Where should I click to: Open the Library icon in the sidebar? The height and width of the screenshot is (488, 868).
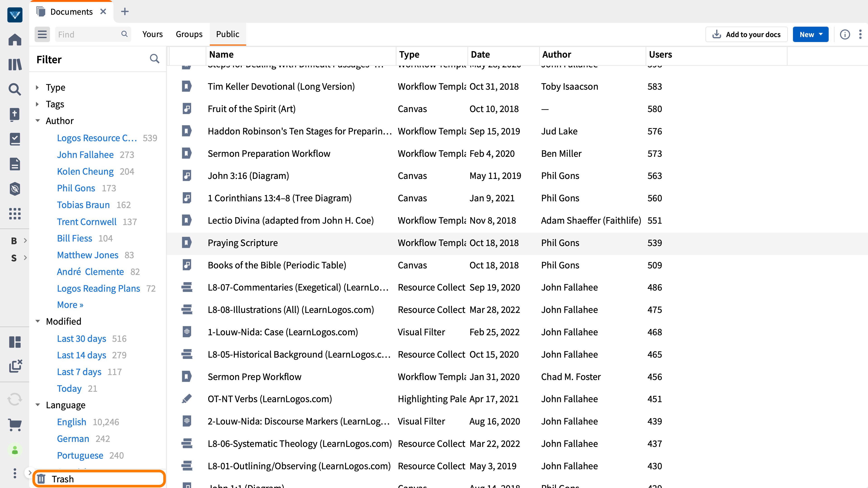click(x=14, y=65)
